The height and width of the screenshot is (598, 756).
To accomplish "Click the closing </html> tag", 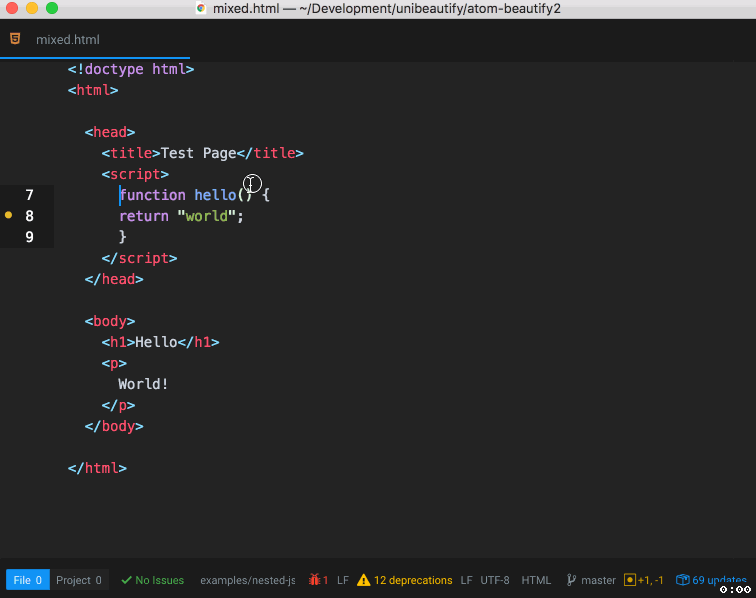I will tap(97, 468).
